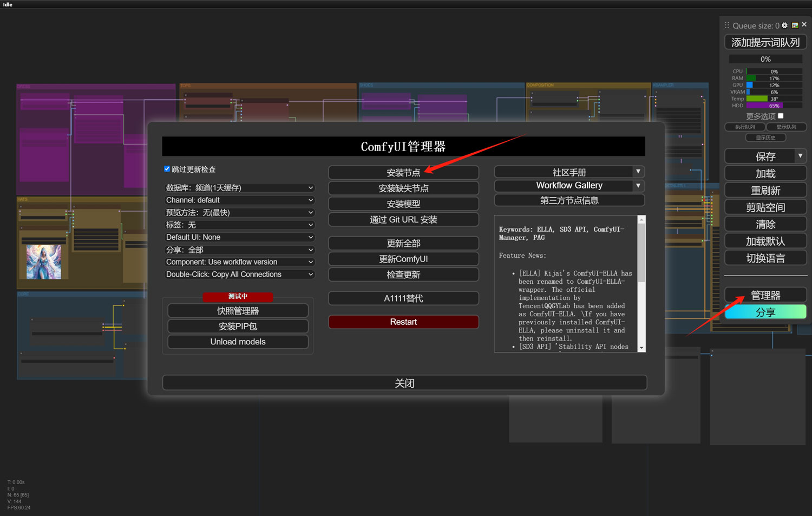Open the Channel: default dropdown
The width and height of the screenshot is (812, 516).
239,200
